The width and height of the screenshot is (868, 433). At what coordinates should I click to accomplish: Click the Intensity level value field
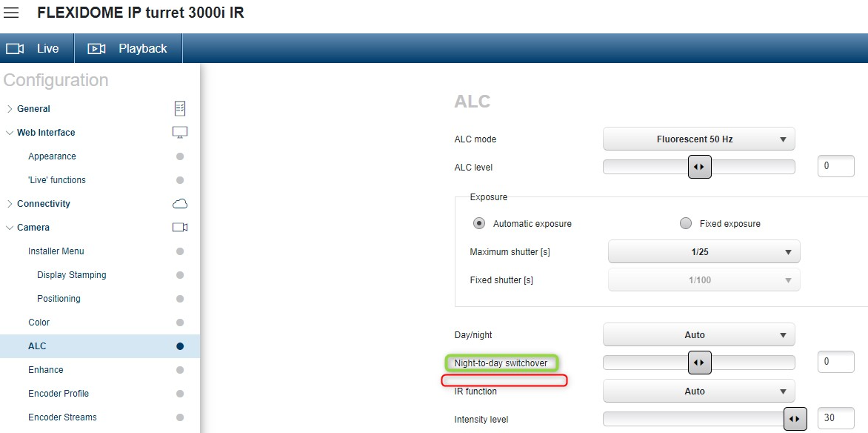836,418
